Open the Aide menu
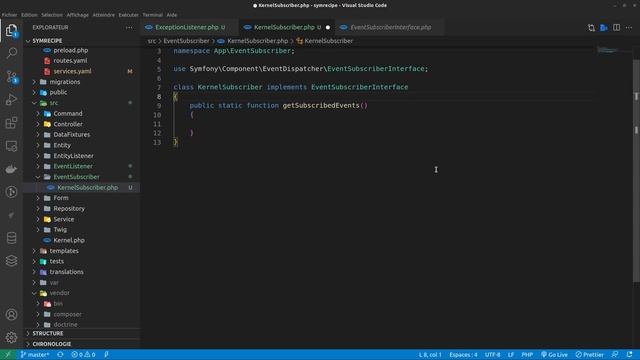 coord(172,15)
